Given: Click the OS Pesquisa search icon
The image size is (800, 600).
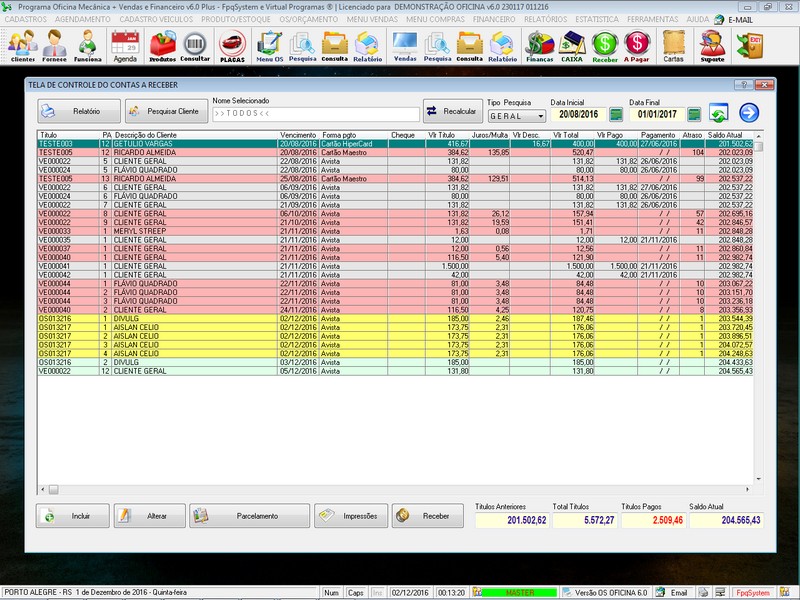Looking at the screenshot, I should click(303, 46).
